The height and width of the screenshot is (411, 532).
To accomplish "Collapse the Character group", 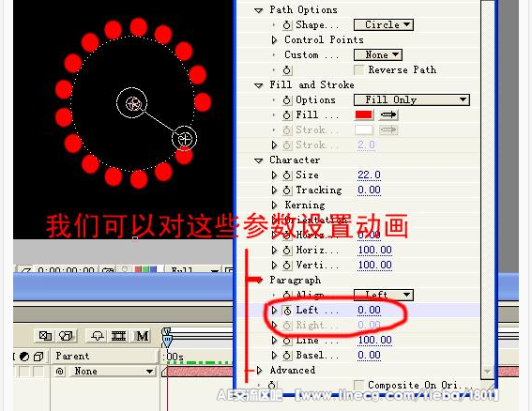I will click(x=259, y=160).
